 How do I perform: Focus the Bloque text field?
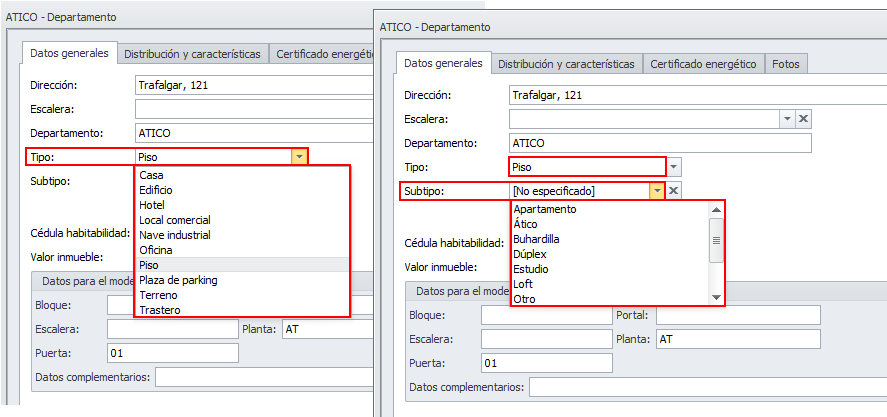[x=546, y=315]
